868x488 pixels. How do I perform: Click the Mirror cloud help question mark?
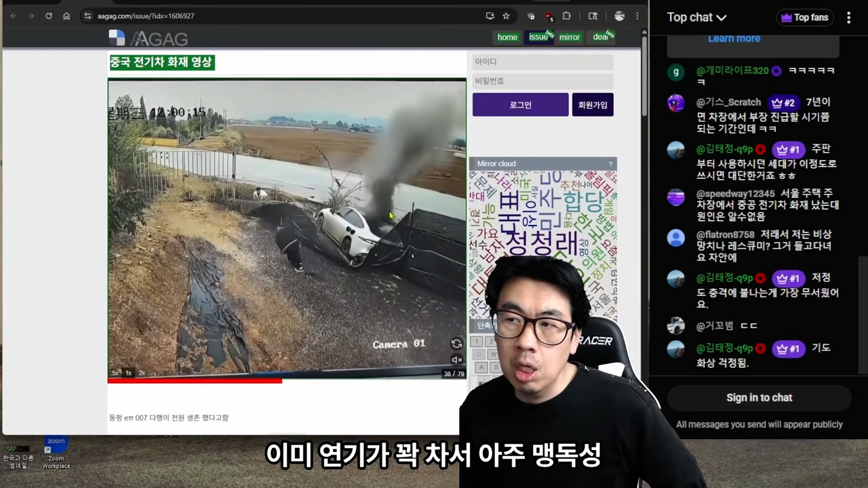[x=610, y=164]
